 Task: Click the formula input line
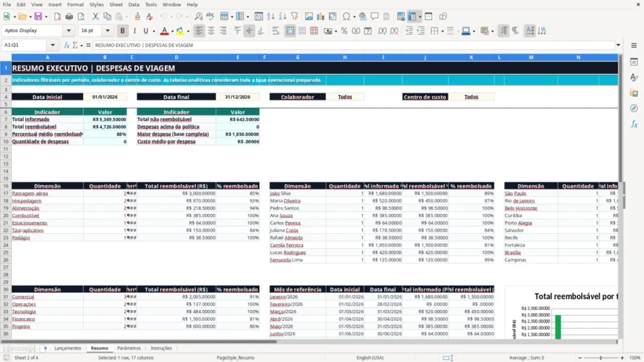353,45
